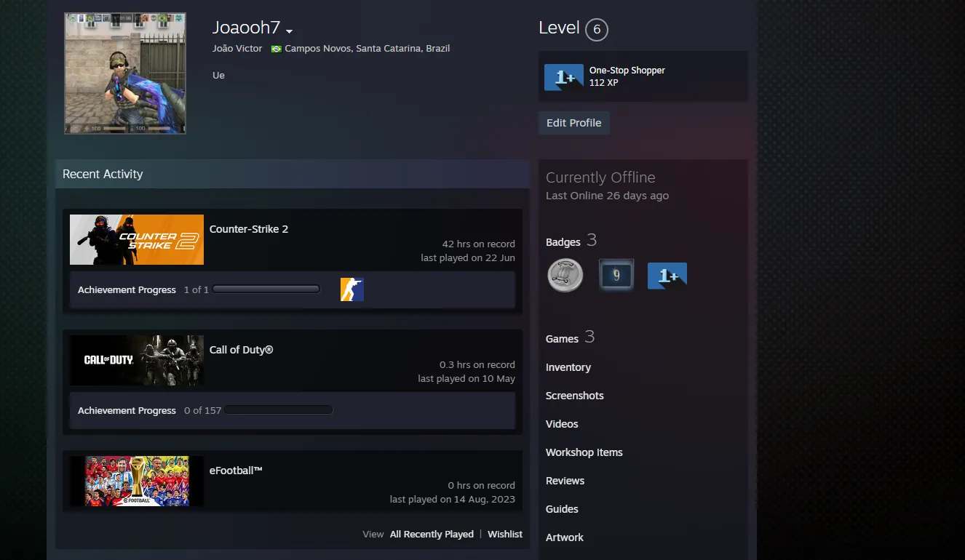The image size is (965, 560).
Task: Open the silver community badge icon
Action: coord(565,276)
